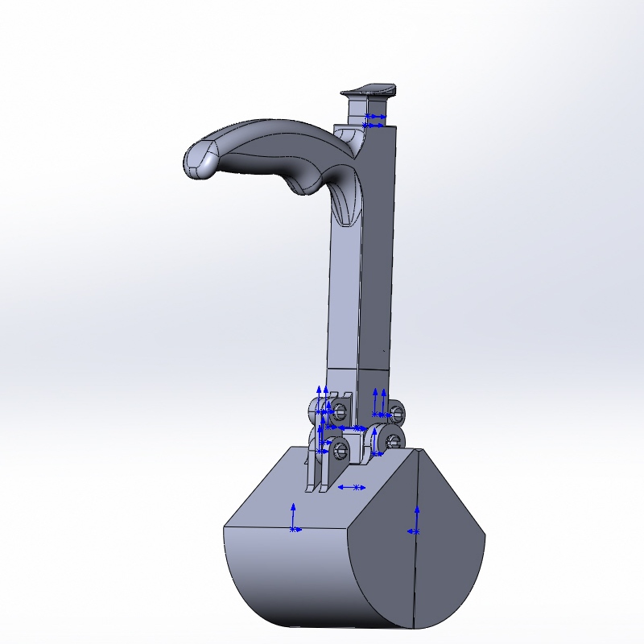Click the upper-right hinge slotted screw head
The width and height of the screenshot is (644, 644).
click(396, 413)
